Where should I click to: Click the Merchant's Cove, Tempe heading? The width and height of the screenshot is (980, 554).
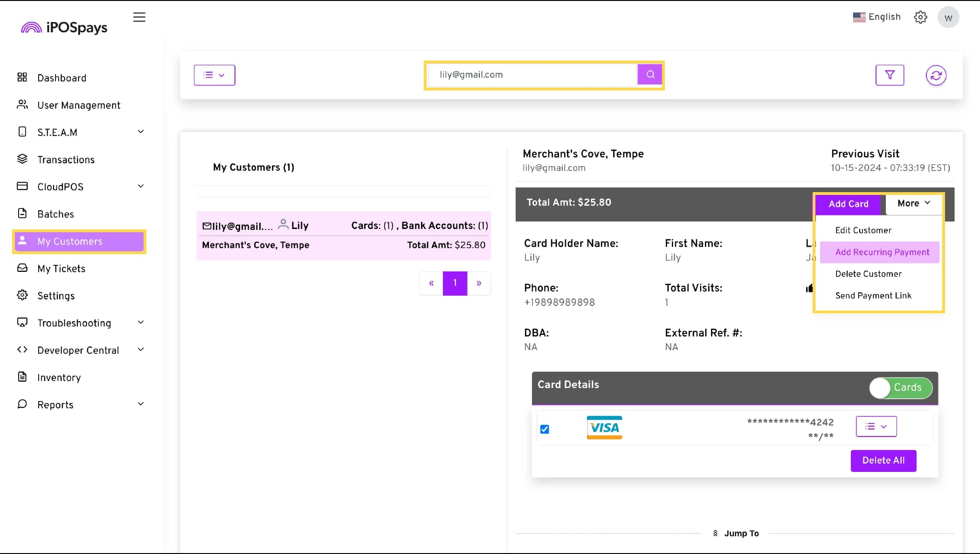583,154
